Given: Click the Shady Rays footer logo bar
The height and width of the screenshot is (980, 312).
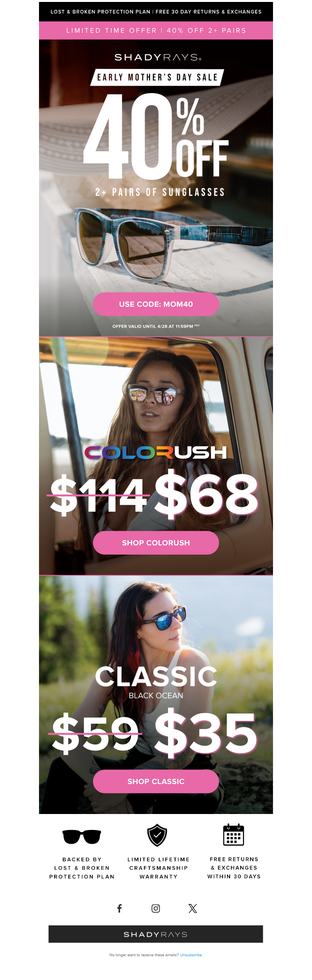Looking at the screenshot, I should (x=156, y=934).
